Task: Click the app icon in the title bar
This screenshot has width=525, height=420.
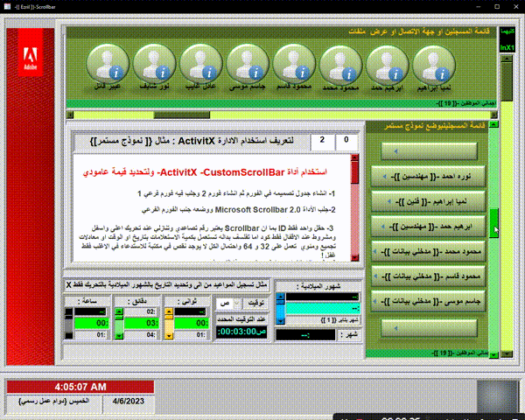Action: 7,6
